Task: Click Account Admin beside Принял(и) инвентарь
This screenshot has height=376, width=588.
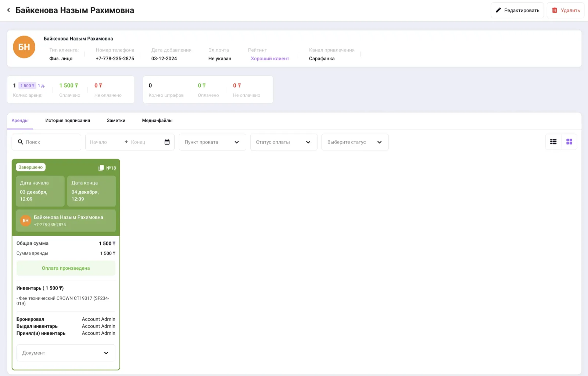Action: click(x=98, y=333)
